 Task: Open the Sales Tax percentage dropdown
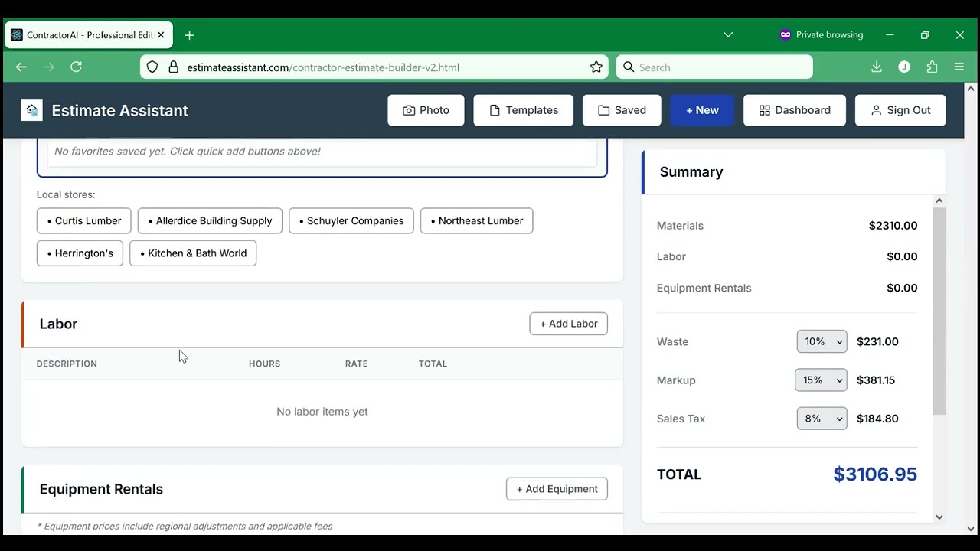point(822,419)
